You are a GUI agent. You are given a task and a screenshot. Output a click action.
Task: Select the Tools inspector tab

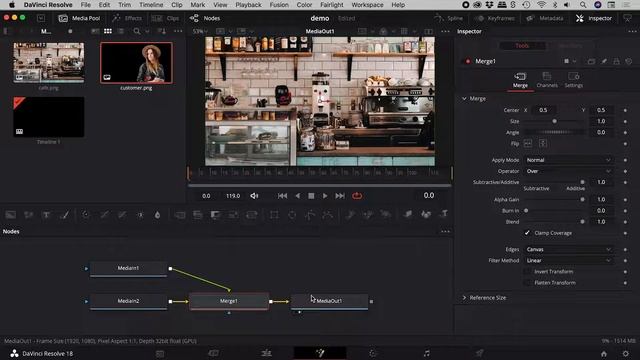click(x=522, y=46)
